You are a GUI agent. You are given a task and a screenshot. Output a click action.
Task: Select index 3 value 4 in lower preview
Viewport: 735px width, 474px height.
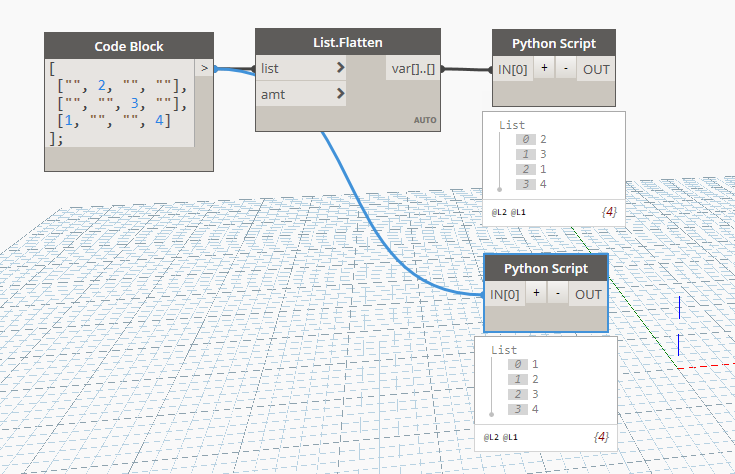click(524, 409)
